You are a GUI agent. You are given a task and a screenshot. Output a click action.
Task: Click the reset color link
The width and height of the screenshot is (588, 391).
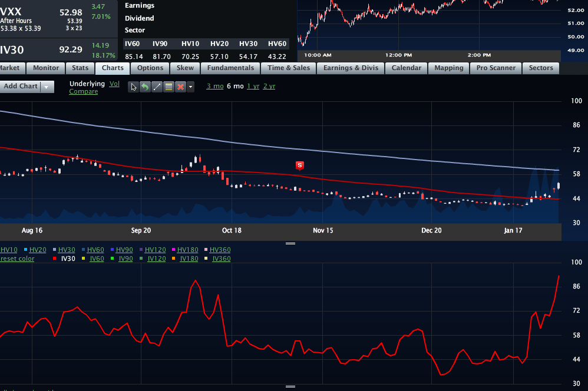coord(17,259)
